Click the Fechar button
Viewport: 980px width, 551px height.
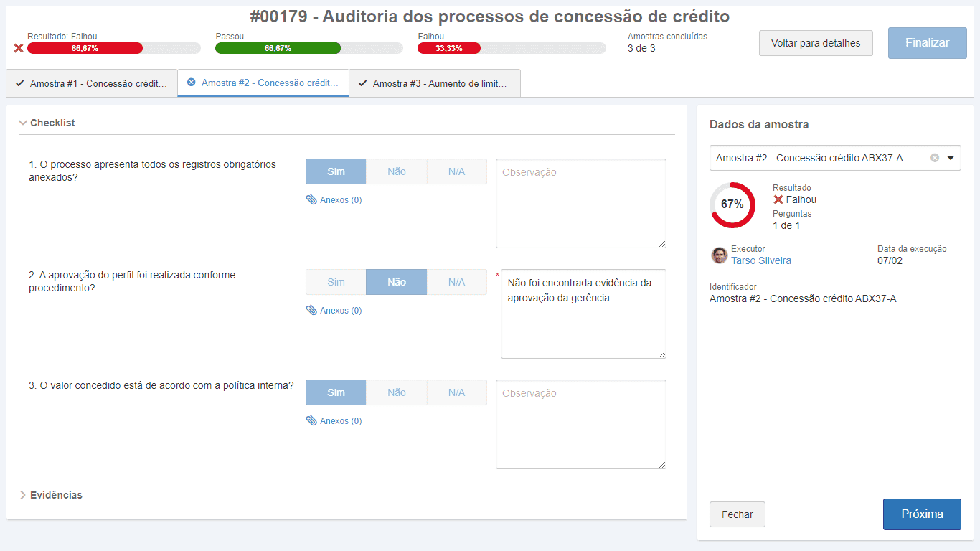738,514
